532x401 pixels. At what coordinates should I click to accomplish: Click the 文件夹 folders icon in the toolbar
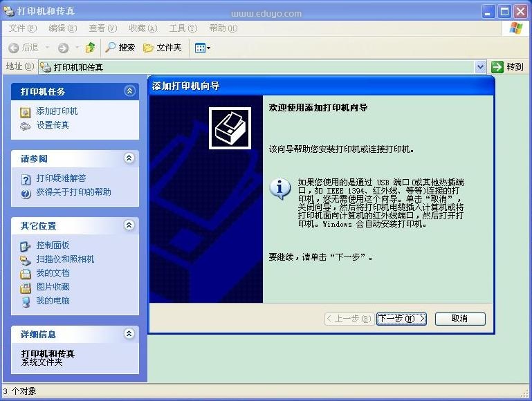[x=148, y=48]
